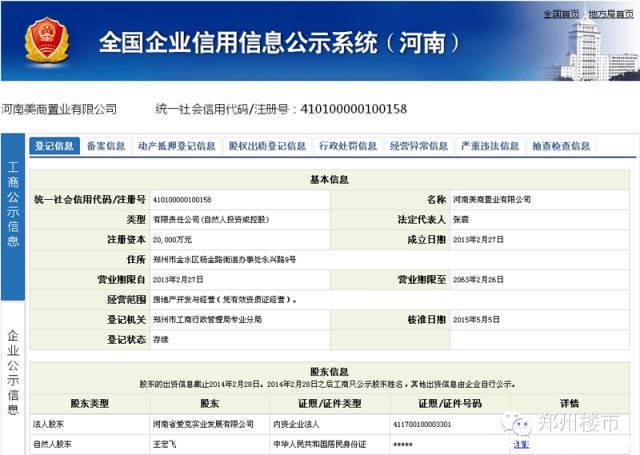The width and height of the screenshot is (640, 455).
Task: Open the 经营异常信息 tab
Action: point(419,146)
